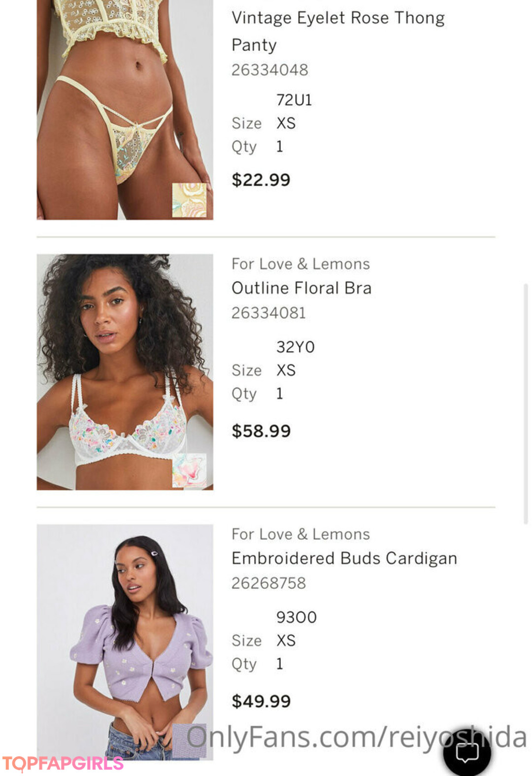Click item number 26334048
Viewport: 532px width, 776px height.
(269, 70)
